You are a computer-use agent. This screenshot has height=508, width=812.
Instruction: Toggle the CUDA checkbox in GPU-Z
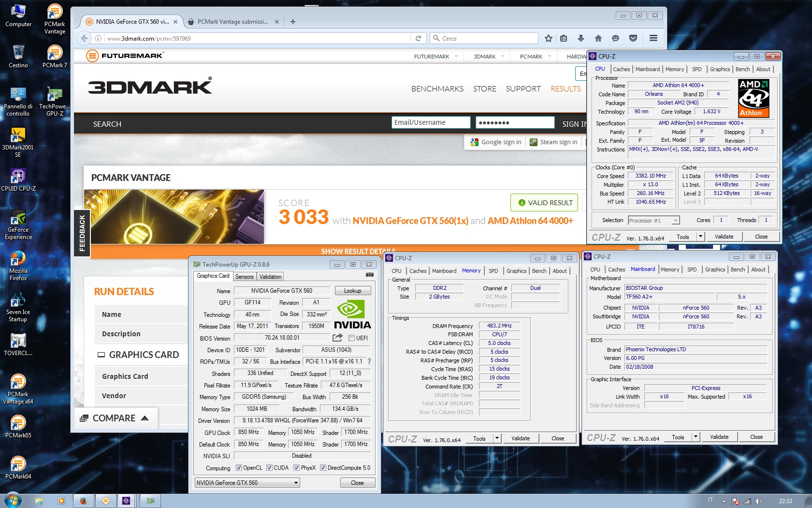point(269,468)
